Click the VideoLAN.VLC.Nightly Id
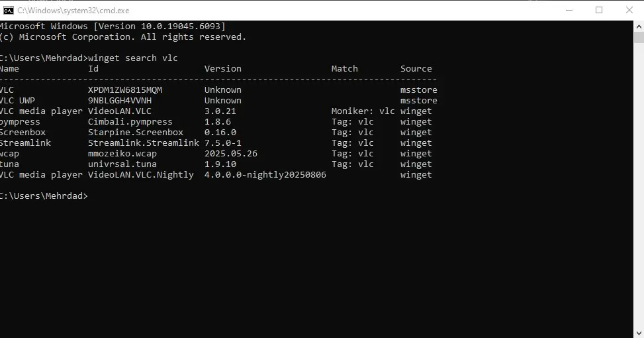 coord(141,175)
